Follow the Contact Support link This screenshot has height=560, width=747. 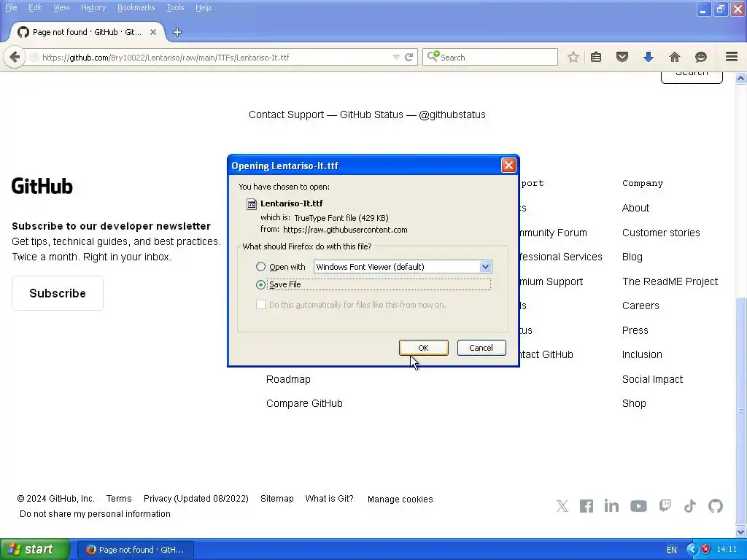[x=286, y=114]
